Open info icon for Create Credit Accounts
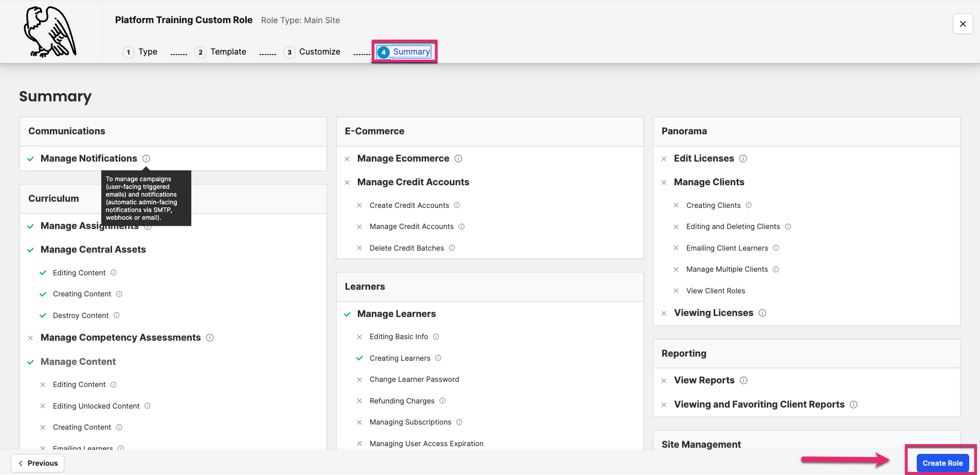This screenshot has height=475, width=980. (x=457, y=205)
